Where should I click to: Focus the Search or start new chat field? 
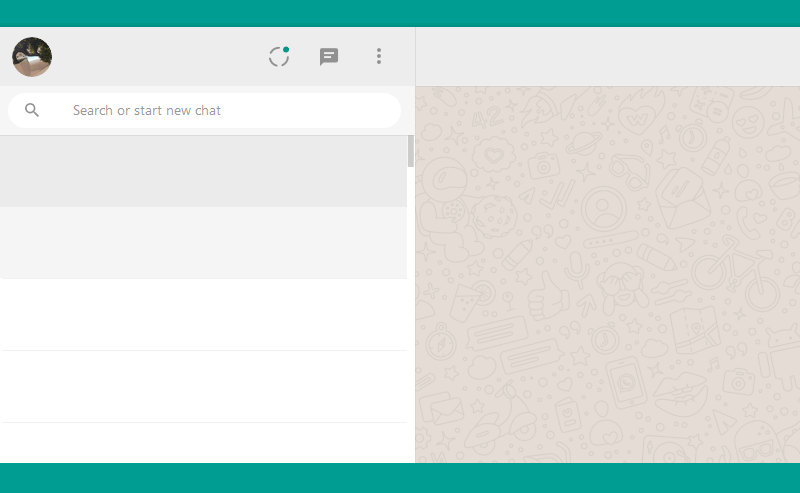(205, 110)
